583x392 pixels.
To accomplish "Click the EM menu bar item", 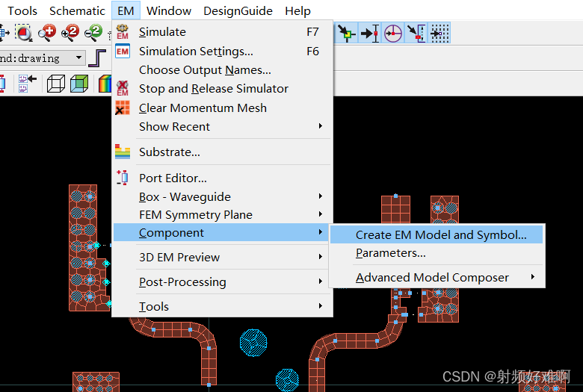I will pos(126,10).
